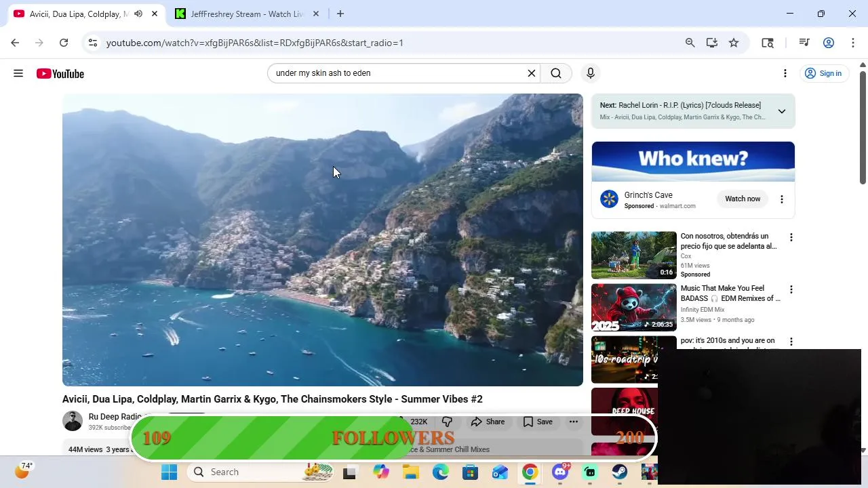Click Watch now on Grinch's Cave ad
868x488 pixels.
pyautogui.click(x=743, y=199)
